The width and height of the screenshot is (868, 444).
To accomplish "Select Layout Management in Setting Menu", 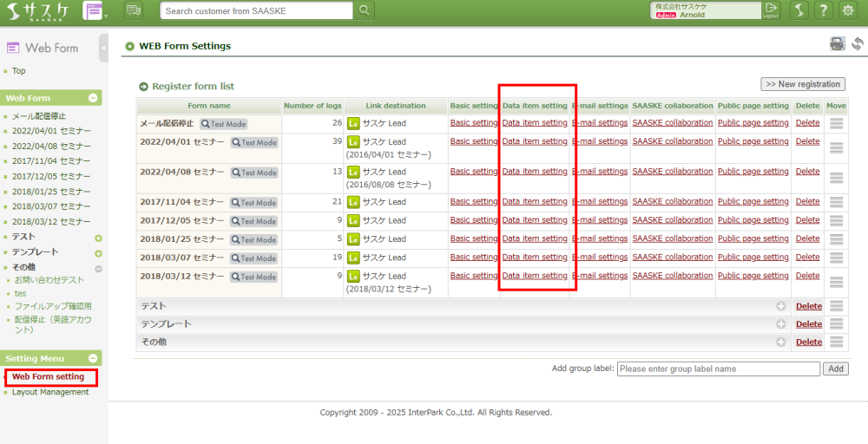I will pyautogui.click(x=50, y=392).
